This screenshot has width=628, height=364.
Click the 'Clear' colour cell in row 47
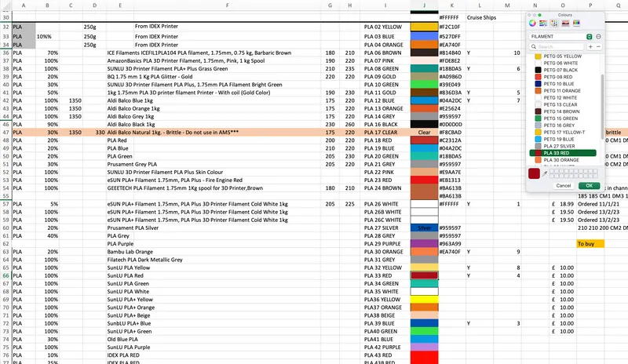tap(424, 132)
